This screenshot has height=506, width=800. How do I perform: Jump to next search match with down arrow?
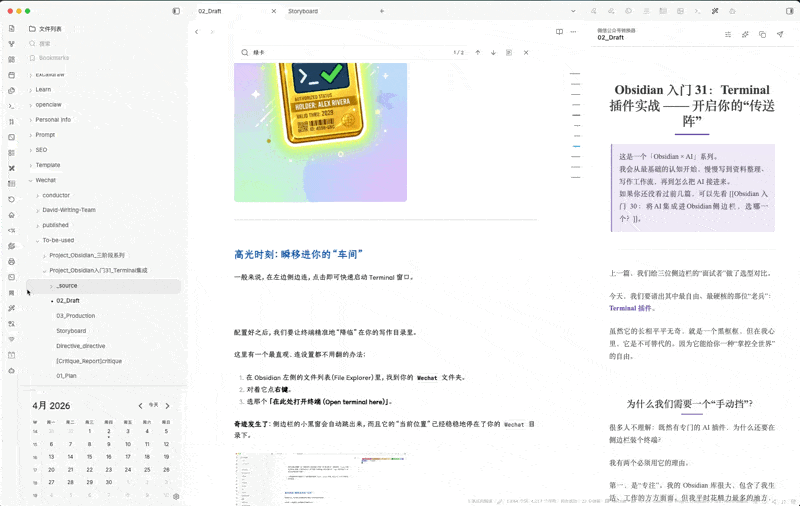pos(493,53)
